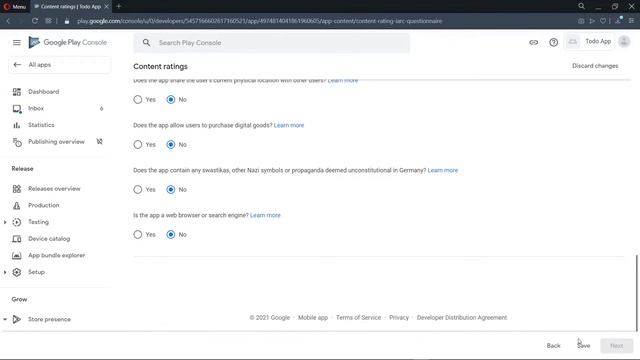Select No for web browser question
The image size is (640, 360).
pyautogui.click(x=171, y=234)
